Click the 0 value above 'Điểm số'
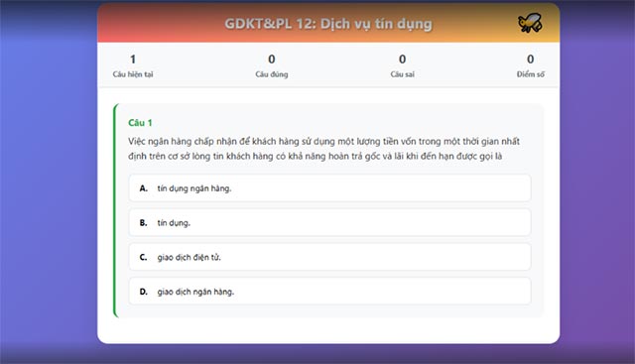 530,60
